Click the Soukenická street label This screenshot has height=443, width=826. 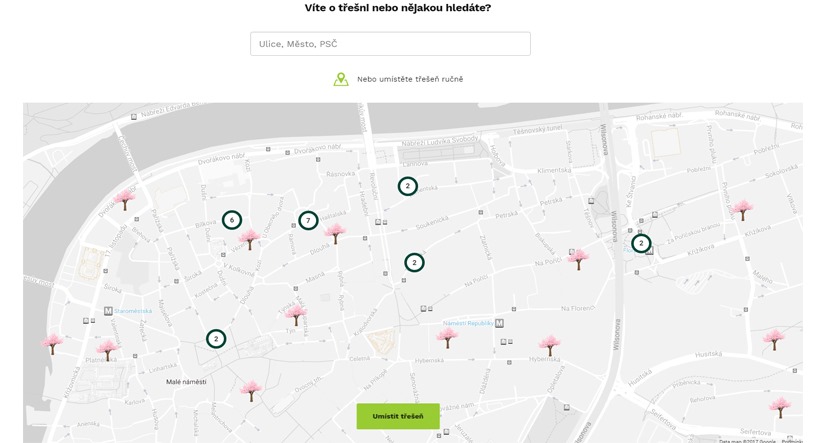(432, 222)
